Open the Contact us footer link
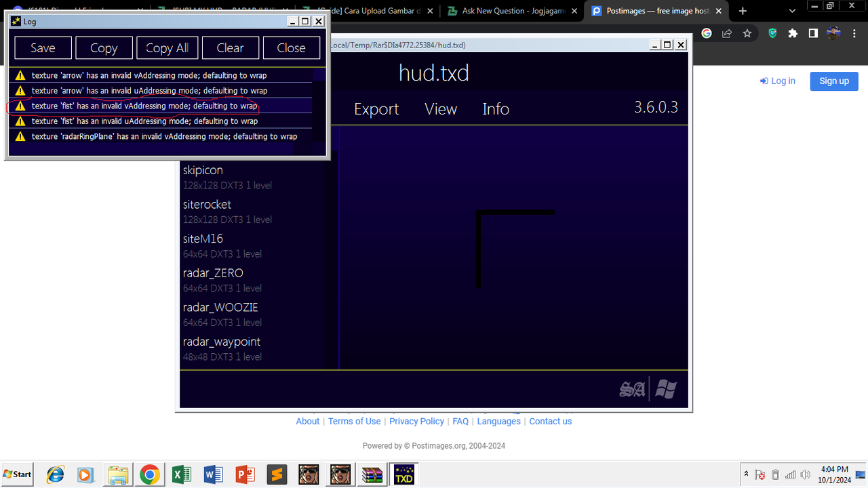This screenshot has height=488, width=868. click(551, 421)
